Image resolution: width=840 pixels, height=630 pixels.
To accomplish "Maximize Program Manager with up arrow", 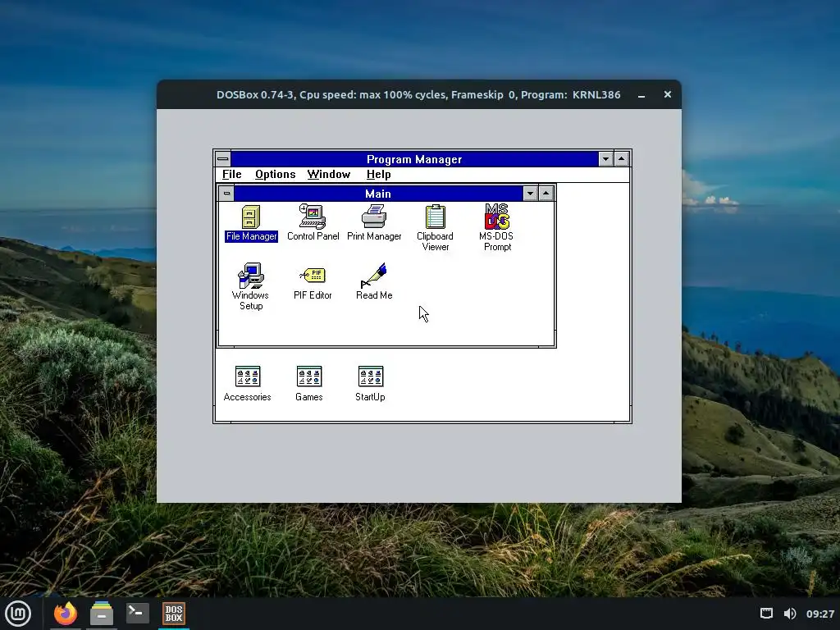I will click(x=622, y=159).
